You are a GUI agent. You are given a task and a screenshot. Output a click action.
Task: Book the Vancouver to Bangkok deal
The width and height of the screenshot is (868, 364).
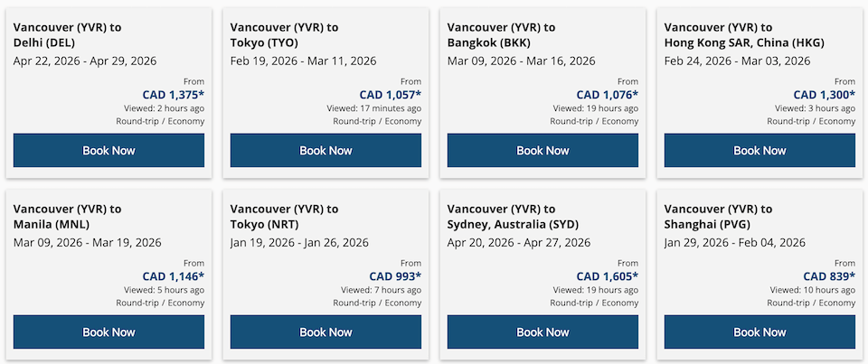542,151
